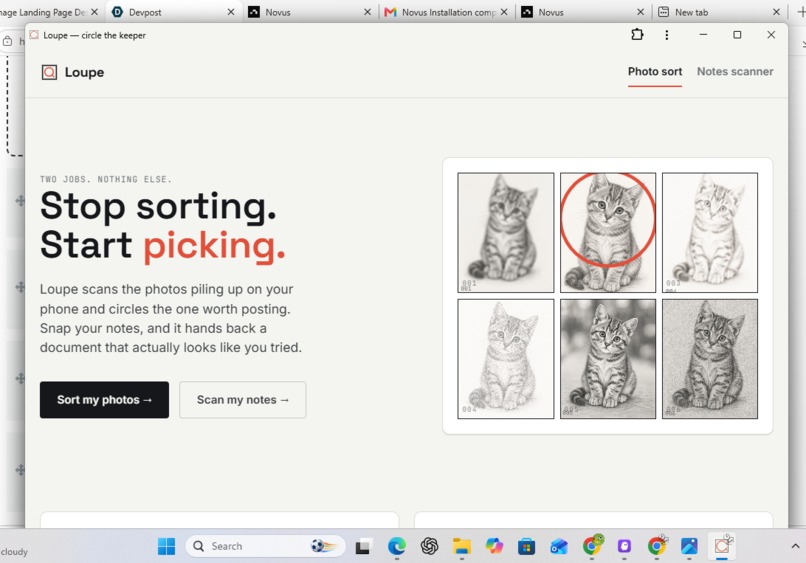Select dark background cat thumbnail 005

pyautogui.click(x=608, y=359)
